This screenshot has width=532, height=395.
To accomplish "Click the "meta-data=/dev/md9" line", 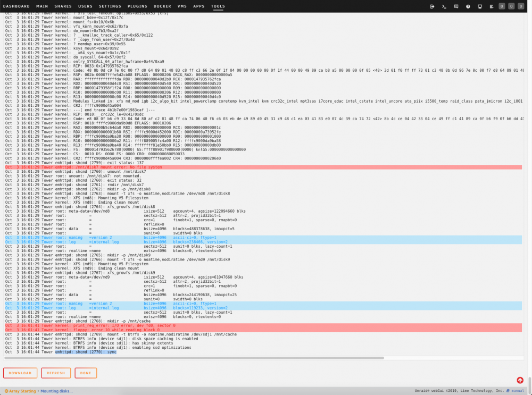I will pyautogui.click(x=124, y=277).
